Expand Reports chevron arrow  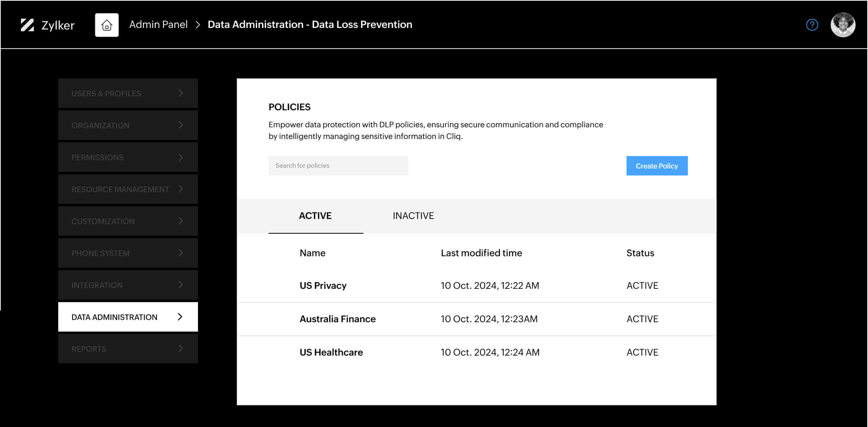coord(181,349)
